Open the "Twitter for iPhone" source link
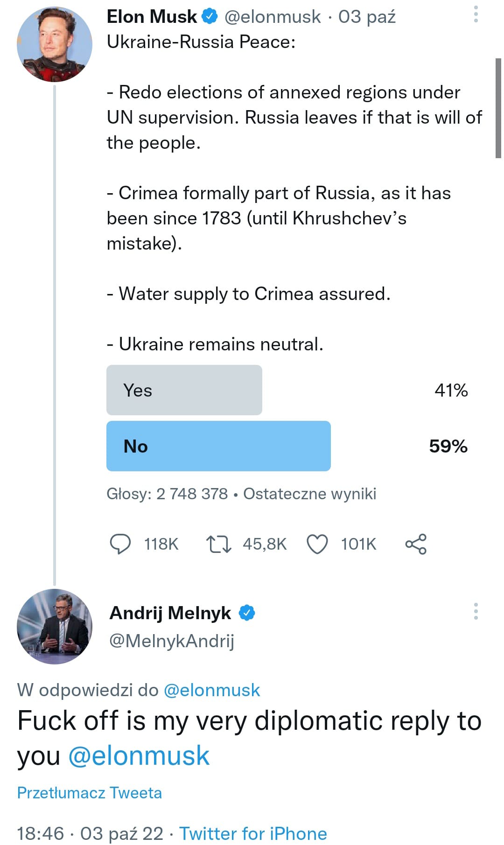504x845 pixels. 253,833
